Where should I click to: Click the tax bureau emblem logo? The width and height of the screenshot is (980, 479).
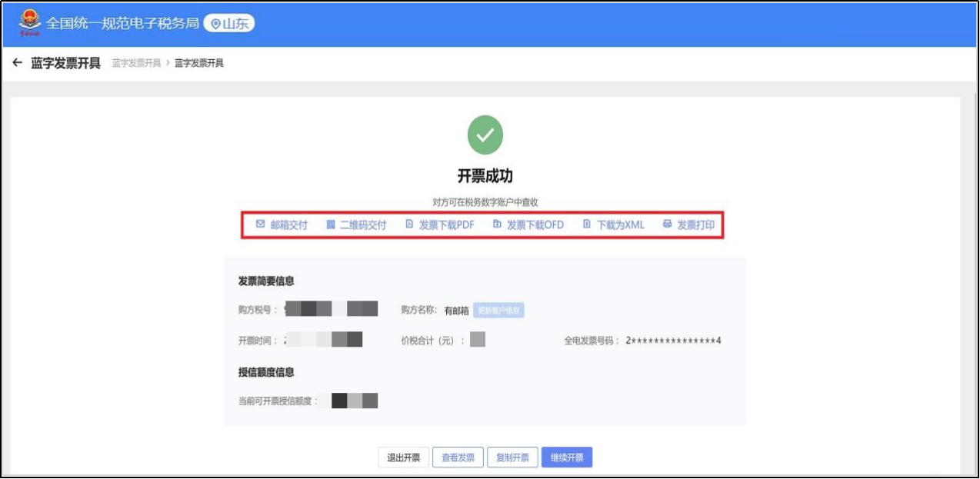coord(29,23)
